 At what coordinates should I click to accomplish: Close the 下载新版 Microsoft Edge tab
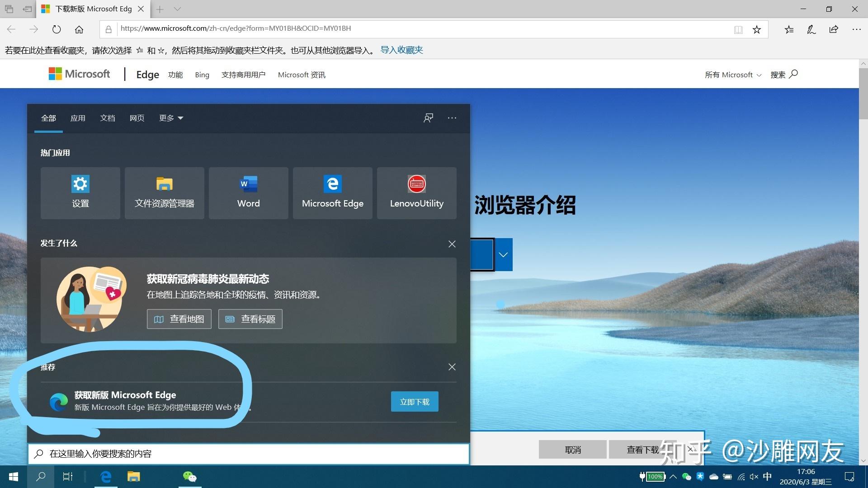tap(141, 9)
